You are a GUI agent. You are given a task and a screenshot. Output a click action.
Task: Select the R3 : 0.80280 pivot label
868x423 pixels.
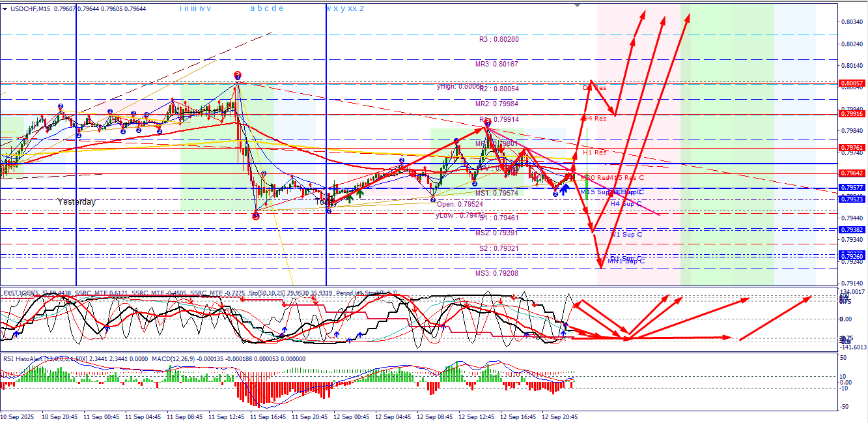pyautogui.click(x=499, y=39)
